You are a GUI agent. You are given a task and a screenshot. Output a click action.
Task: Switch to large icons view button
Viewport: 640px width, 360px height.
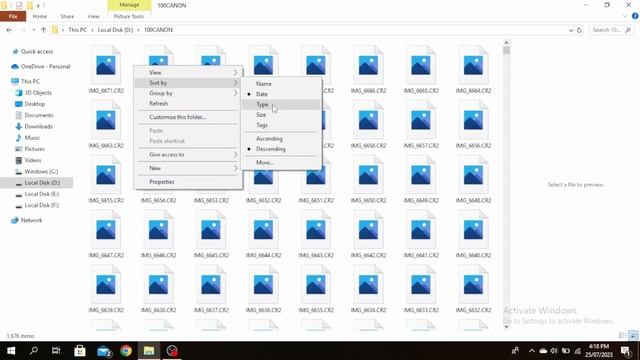click(633, 336)
